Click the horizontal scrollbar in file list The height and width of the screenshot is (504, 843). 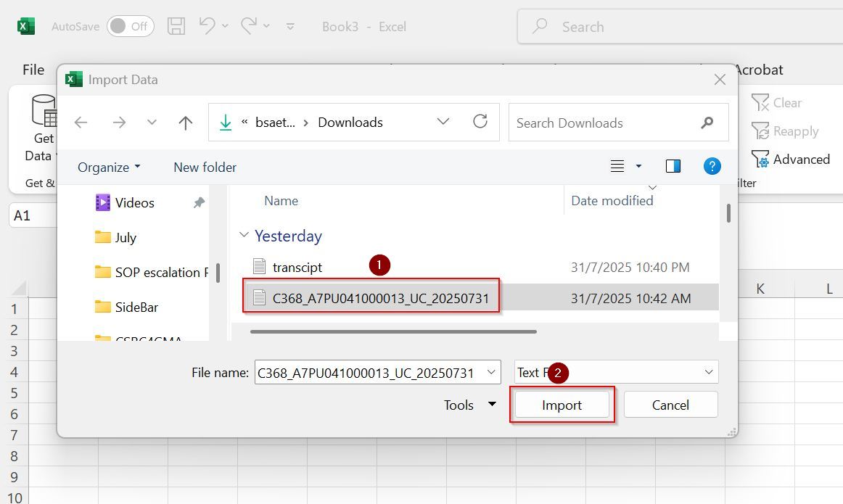tap(393, 332)
